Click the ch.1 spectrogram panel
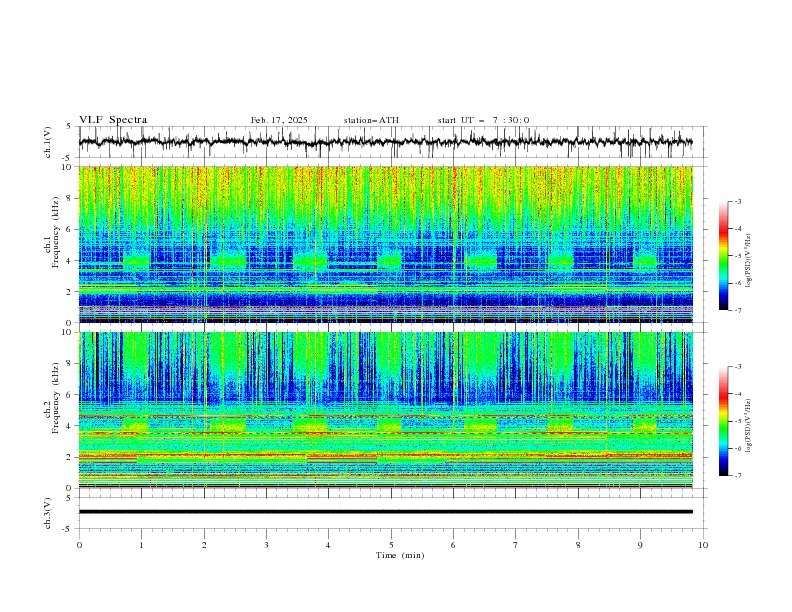The width and height of the screenshot is (792, 612). (385, 244)
